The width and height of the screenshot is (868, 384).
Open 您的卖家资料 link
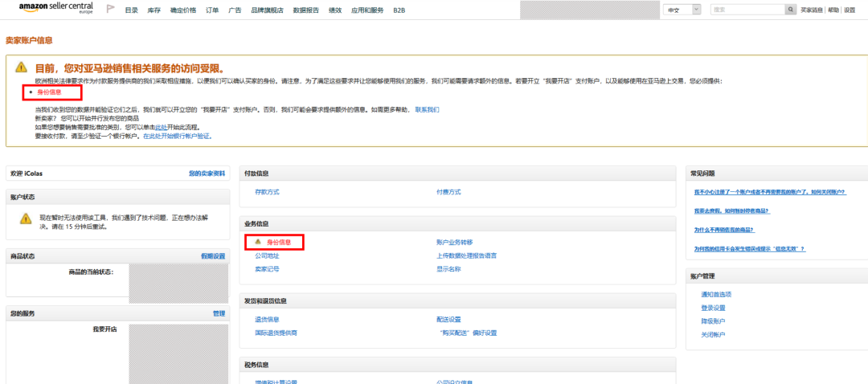[207, 173]
